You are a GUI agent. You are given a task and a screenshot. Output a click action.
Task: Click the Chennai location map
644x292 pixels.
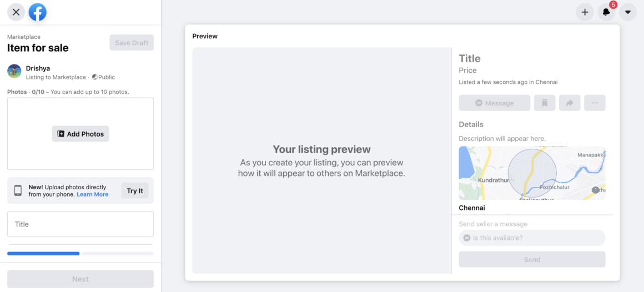tap(532, 173)
